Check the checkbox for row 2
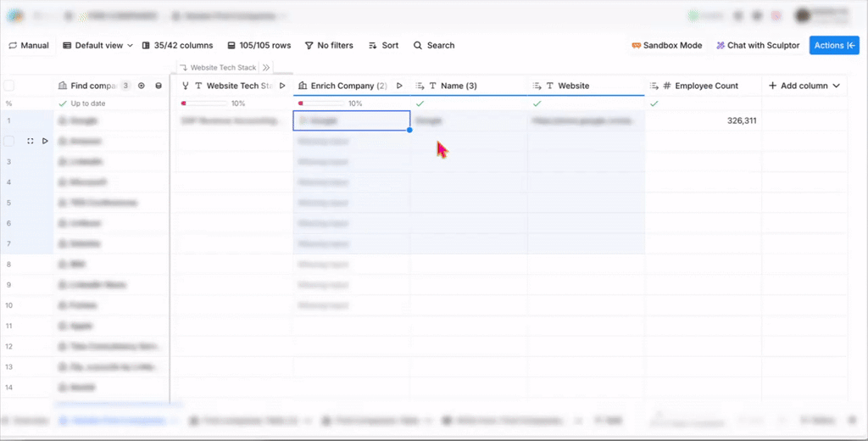868x441 pixels. click(x=9, y=141)
